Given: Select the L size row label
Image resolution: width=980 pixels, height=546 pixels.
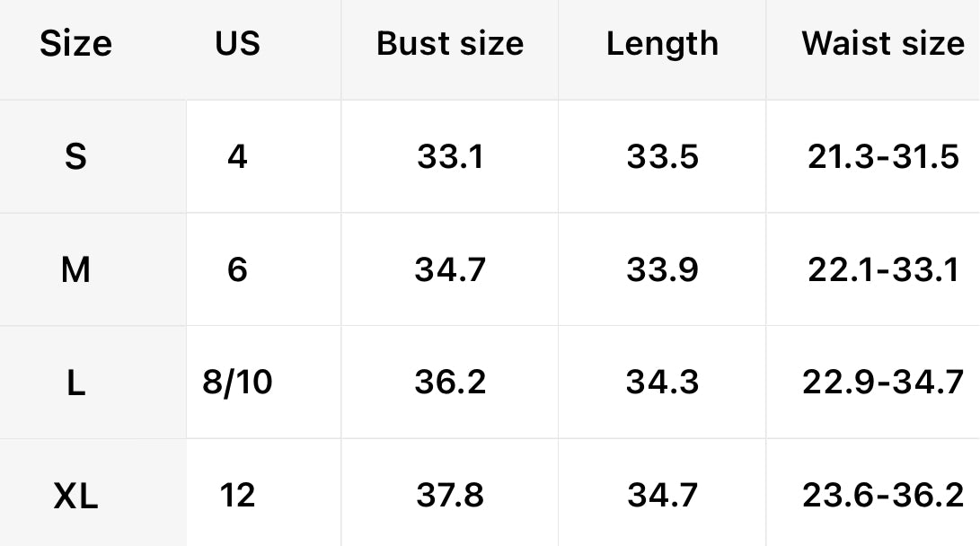Looking at the screenshot, I should [x=75, y=383].
